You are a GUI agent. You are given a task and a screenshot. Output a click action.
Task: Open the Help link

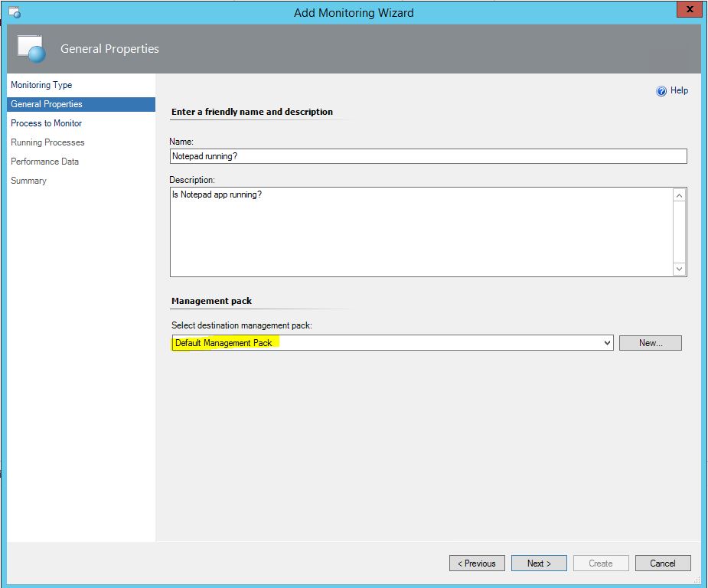679,90
